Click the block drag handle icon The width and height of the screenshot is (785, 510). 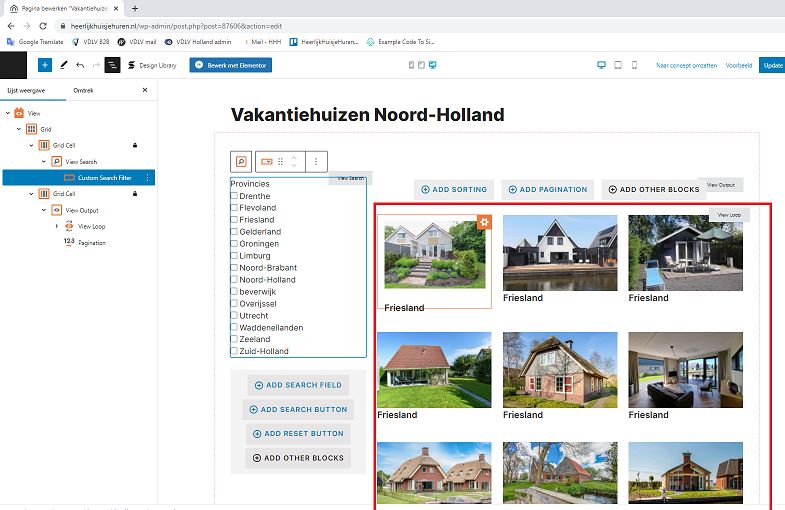280,162
